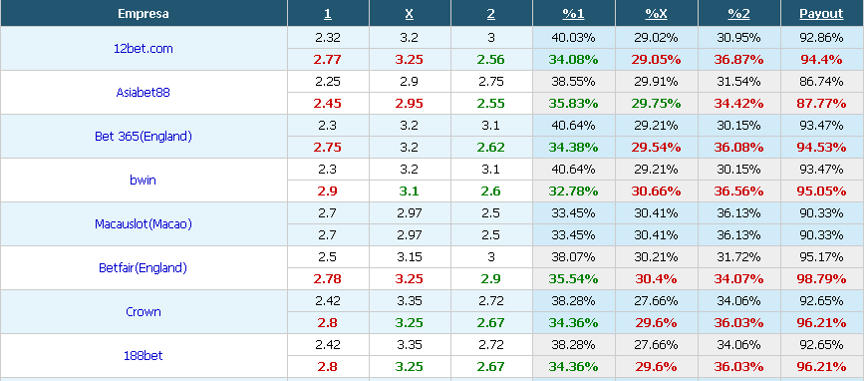Select 12bet.com's 94.4% payout cell
868x381 pixels.
pyautogui.click(x=821, y=59)
